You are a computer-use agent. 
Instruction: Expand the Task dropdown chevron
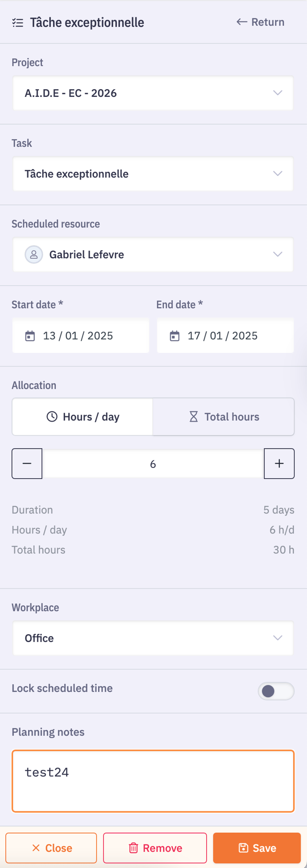coord(278,174)
